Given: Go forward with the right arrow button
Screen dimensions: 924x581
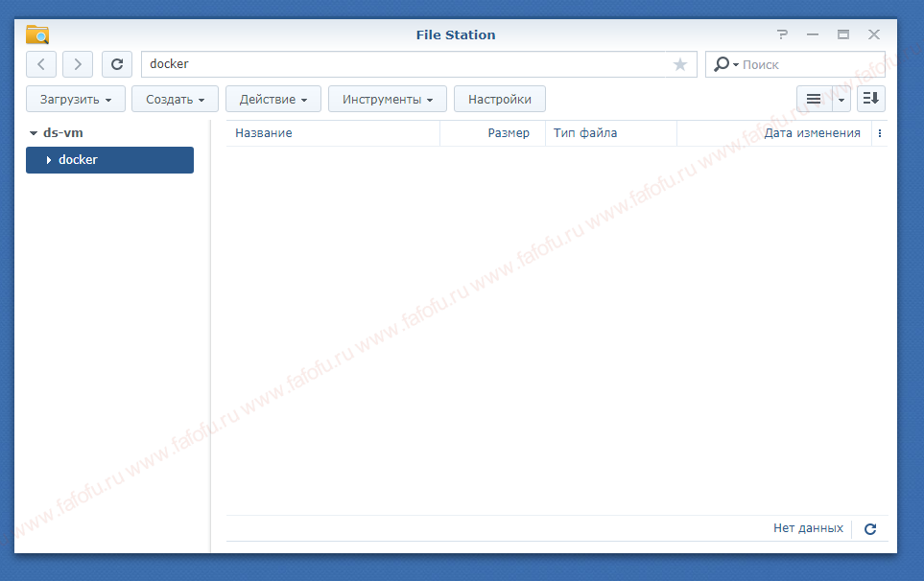Looking at the screenshot, I should [x=78, y=64].
